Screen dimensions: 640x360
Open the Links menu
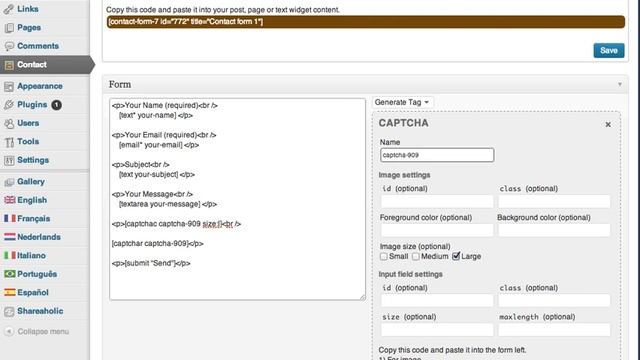click(x=28, y=9)
